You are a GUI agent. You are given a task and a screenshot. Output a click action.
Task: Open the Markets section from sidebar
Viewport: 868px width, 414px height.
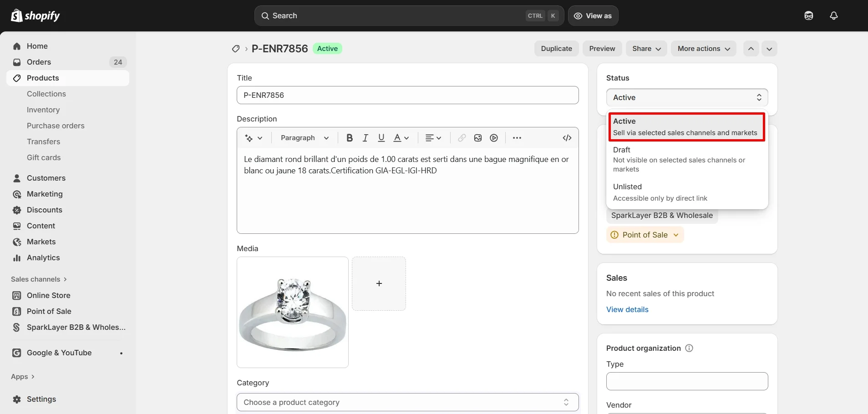tap(41, 242)
